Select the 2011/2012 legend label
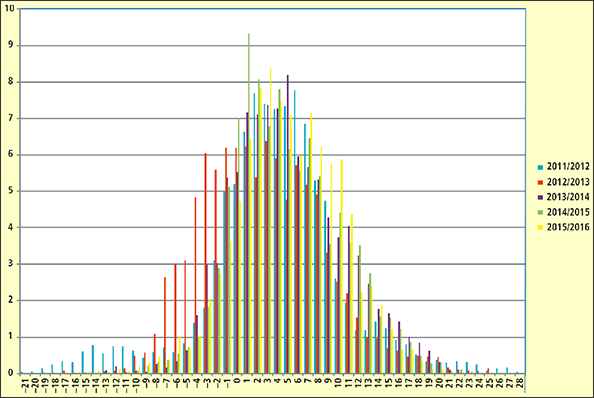The image size is (594, 398). [x=568, y=167]
